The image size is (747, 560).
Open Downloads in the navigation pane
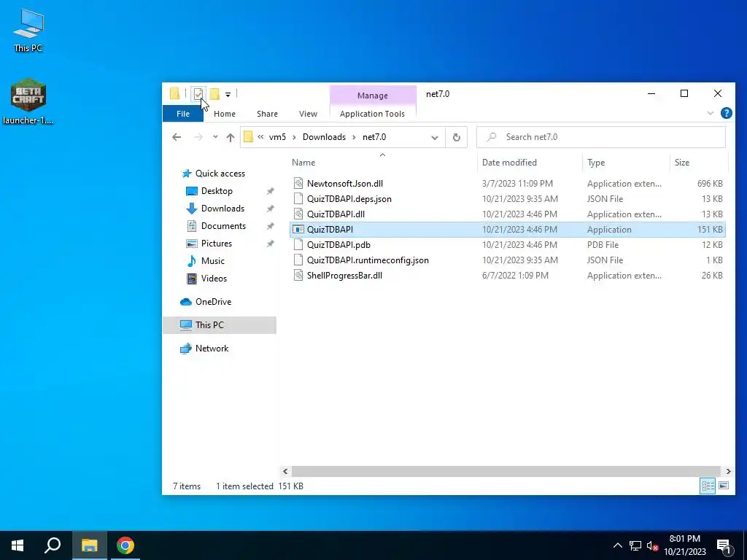point(222,209)
